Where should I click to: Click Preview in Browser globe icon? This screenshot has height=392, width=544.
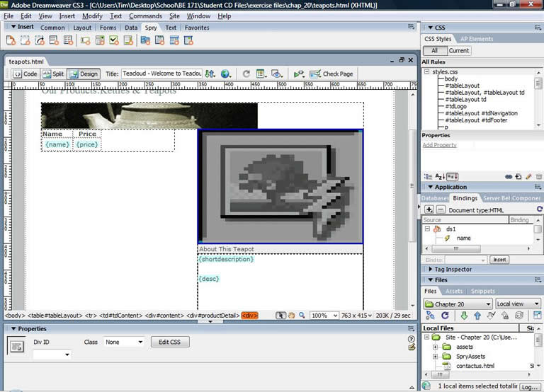[226, 74]
